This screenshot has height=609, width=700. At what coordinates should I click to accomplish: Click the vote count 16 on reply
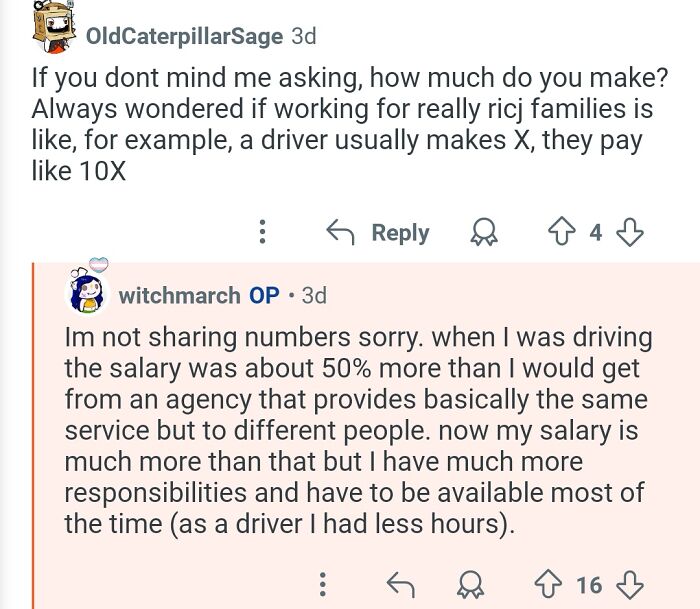(x=589, y=584)
